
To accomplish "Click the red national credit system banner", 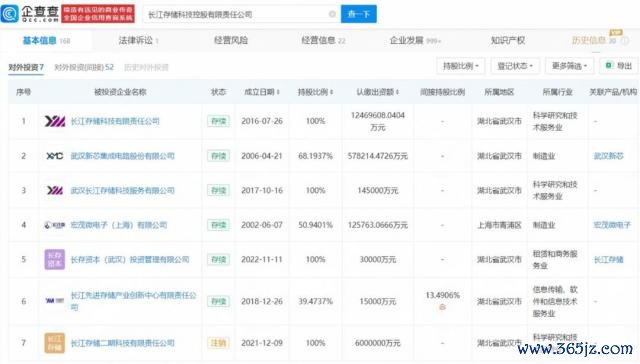I will click(x=98, y=14).
